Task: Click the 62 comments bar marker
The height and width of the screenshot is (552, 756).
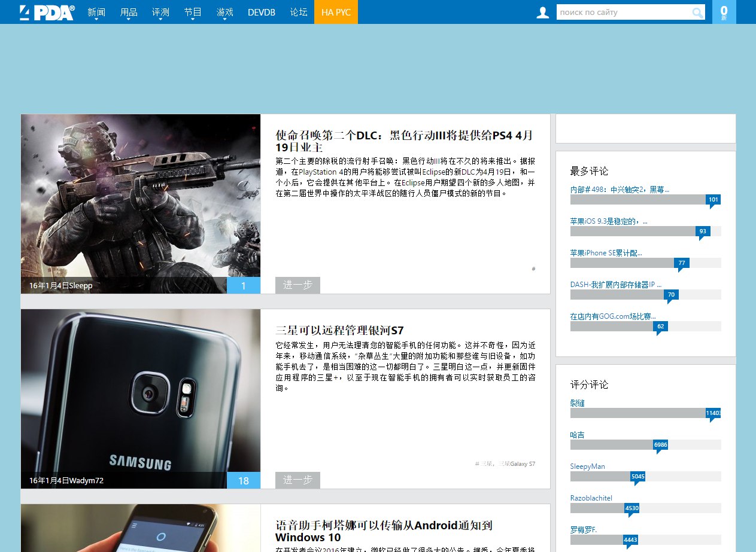Action: tap(661, 327)
